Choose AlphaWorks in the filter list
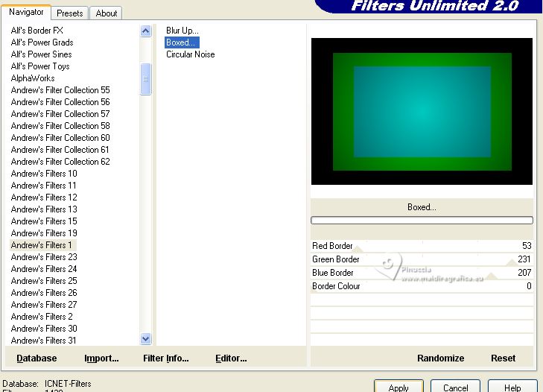Image resolution: width=543 pixels, height=392 pixels. tap(33, 78)
